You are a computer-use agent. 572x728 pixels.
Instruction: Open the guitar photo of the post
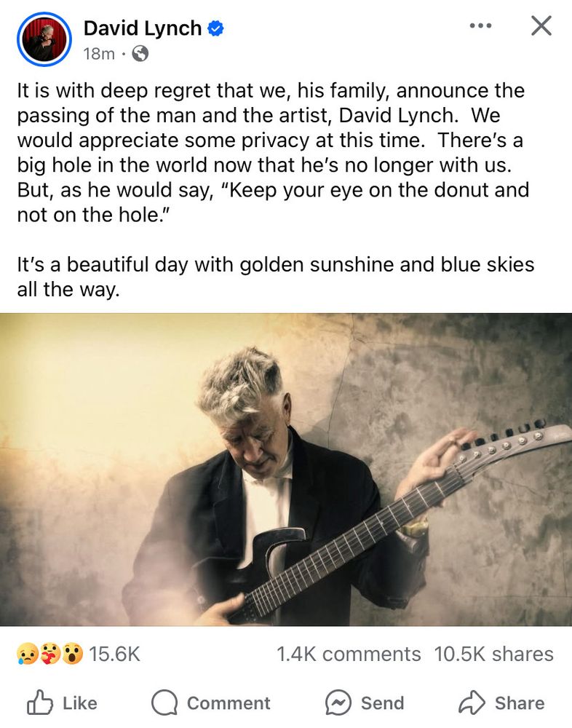tap(286, 470)
